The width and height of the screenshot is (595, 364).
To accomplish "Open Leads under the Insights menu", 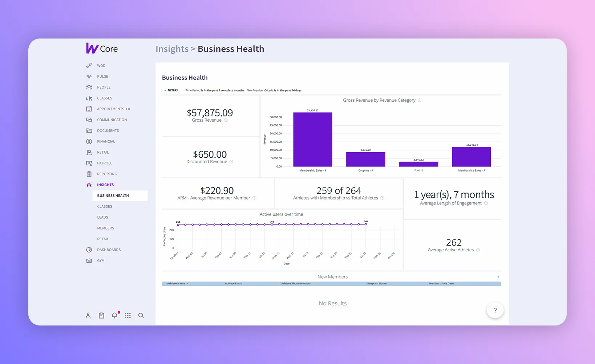I will (x=102, y=217).
